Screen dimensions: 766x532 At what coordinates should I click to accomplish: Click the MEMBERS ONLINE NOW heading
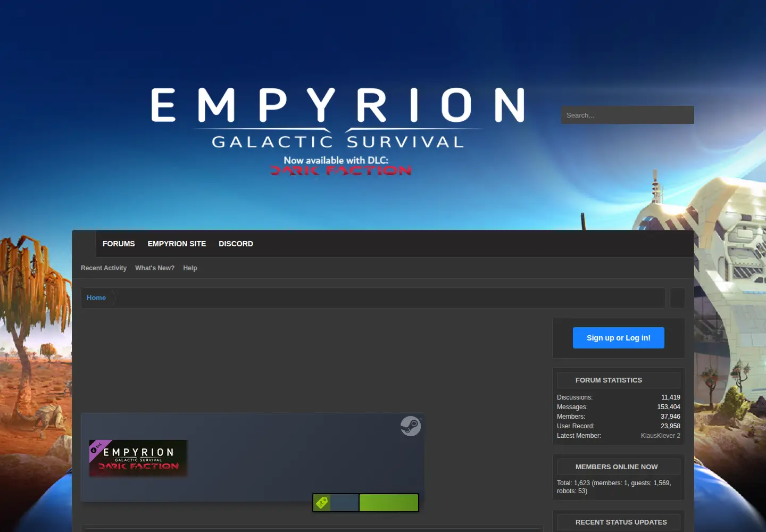coord(617,467)
